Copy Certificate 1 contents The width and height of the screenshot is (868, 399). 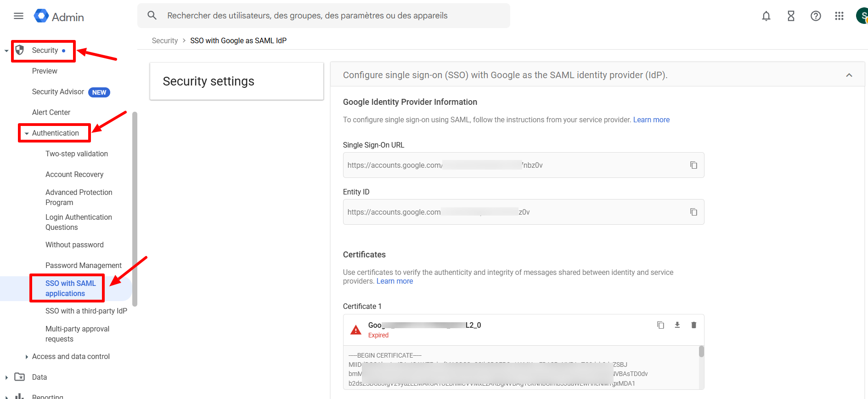coord(660,325)
